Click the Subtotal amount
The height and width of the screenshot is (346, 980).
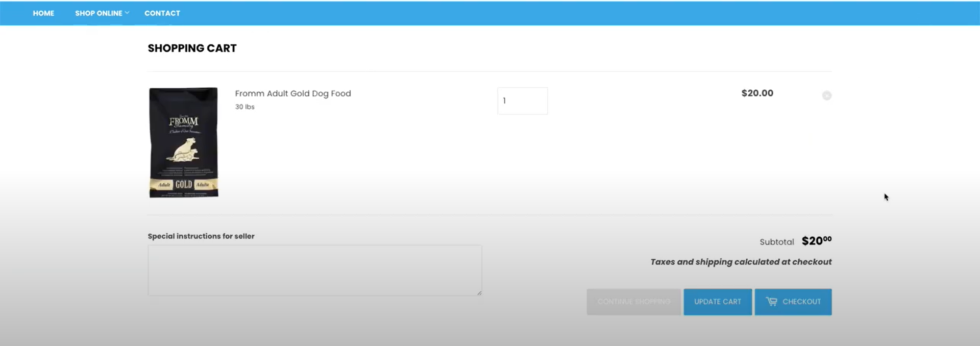click(816, 241)
